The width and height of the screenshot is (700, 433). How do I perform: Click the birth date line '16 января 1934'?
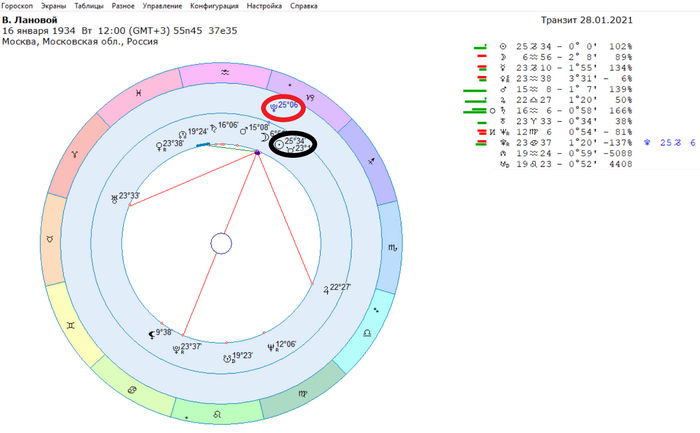coord(38,31)
